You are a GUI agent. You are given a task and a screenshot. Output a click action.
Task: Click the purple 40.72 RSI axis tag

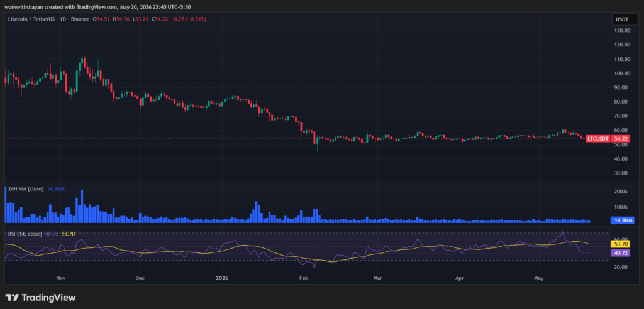[621, 253]
